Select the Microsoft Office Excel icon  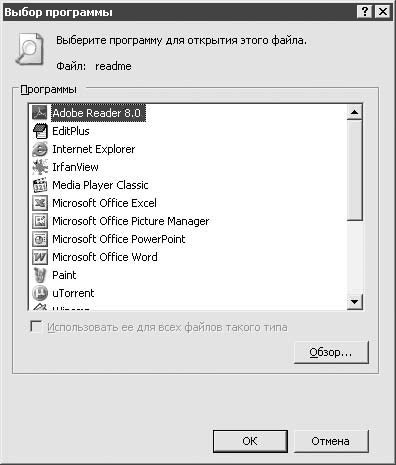[40, 203]
